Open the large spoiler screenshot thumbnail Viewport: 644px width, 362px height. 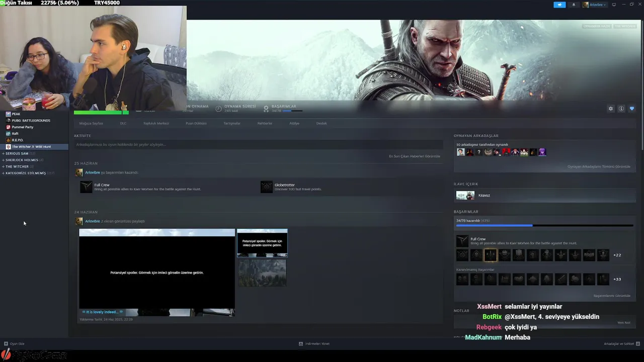tap(157, 273)
